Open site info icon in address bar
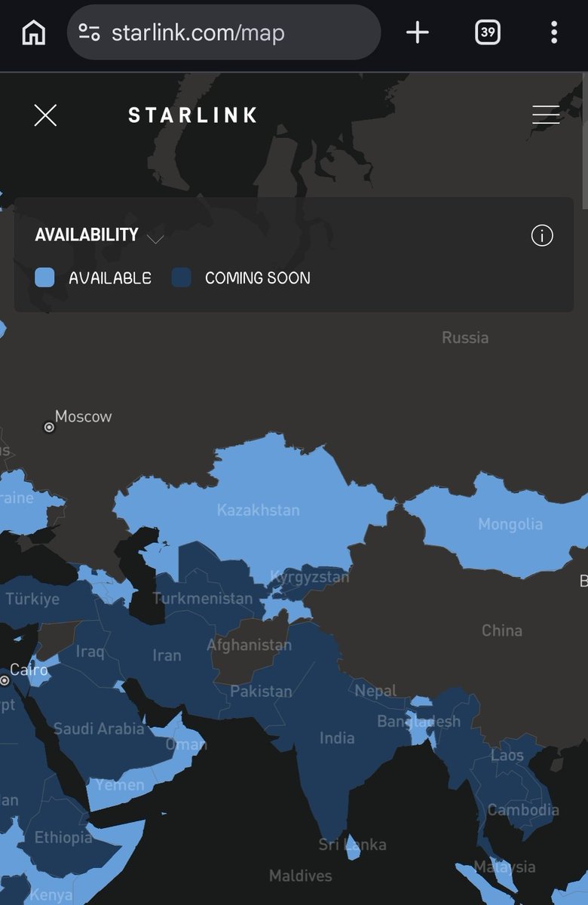This screenshot has height=905, width=588. click(x=89, y=32)
